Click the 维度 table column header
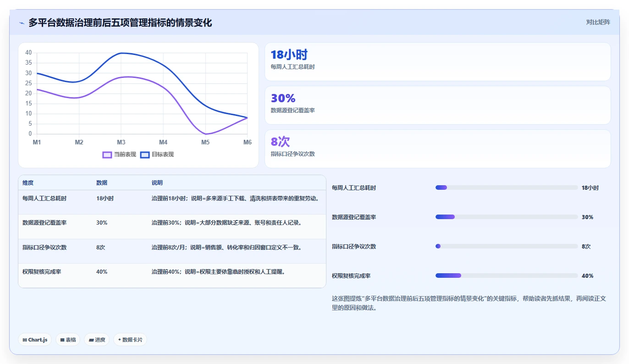This screenshot has height=364, width=629. pyautogui.click(x=28, y=182)
